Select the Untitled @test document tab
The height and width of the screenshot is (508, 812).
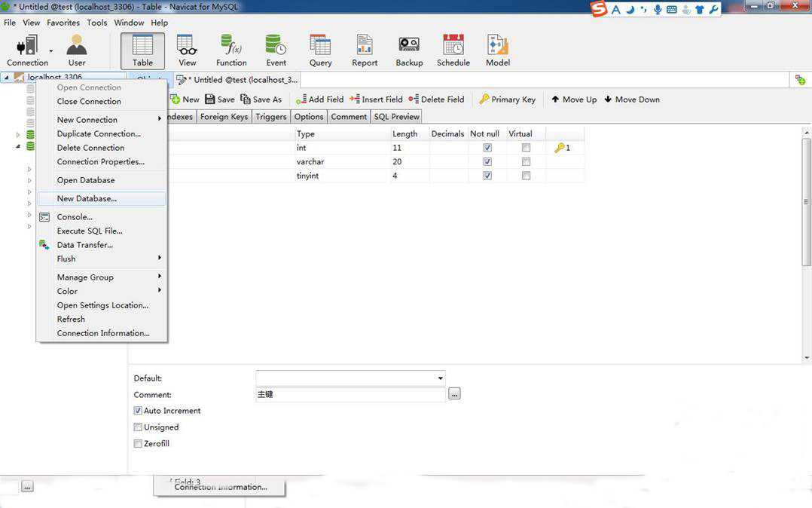(x=237, y=80)
